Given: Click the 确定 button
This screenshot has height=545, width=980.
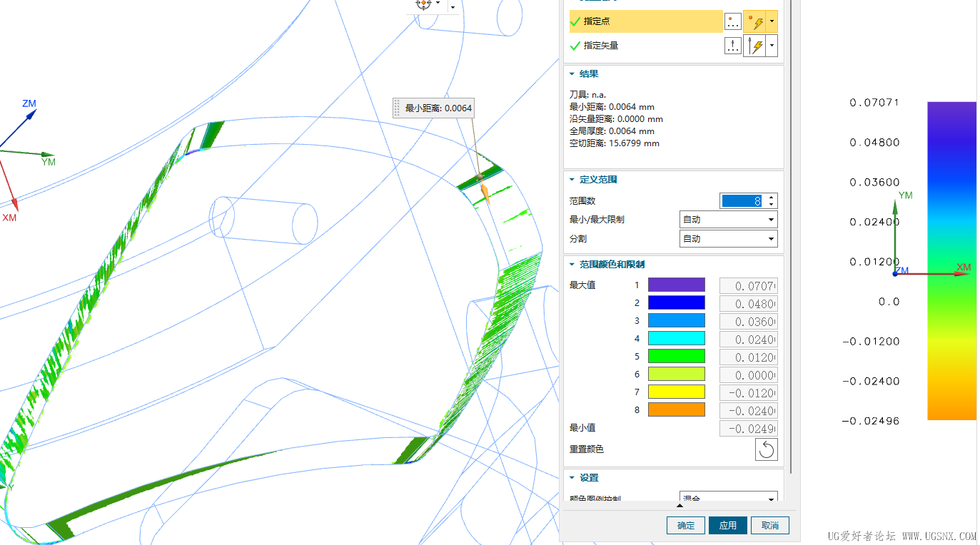Looking at the screenshot, I should (685, 525).
